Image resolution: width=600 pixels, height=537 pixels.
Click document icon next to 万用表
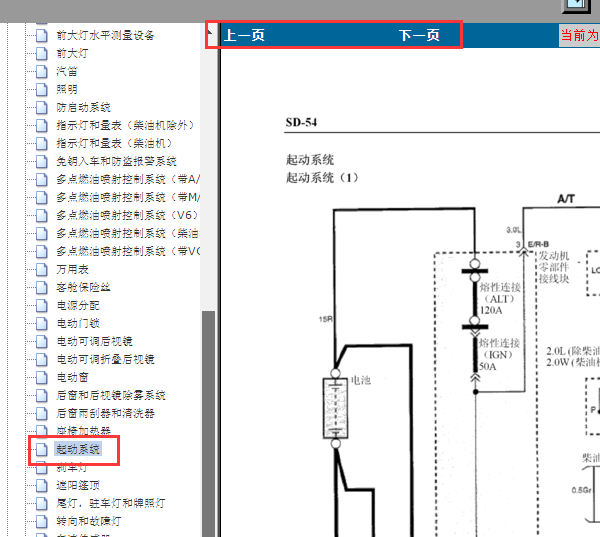click(x=42, y=269)
